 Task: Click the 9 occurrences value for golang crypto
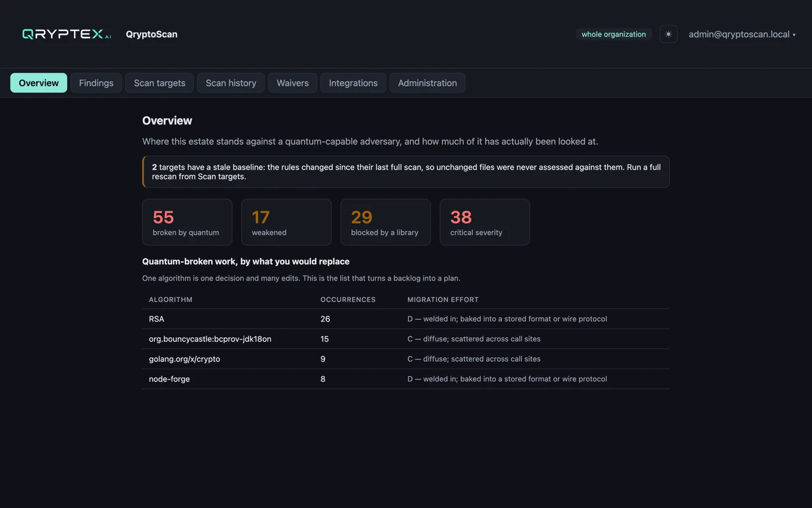click(323, 359)
